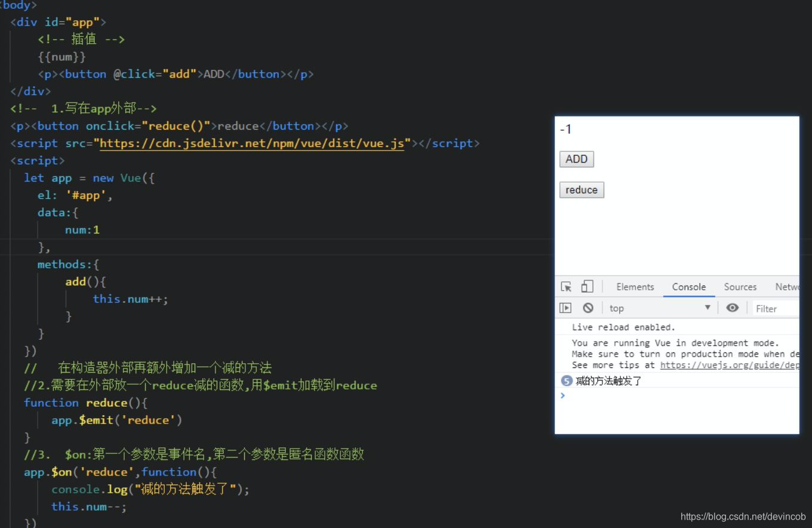Open the top context dropdown

pyautogui.click(x=659, y=308)
